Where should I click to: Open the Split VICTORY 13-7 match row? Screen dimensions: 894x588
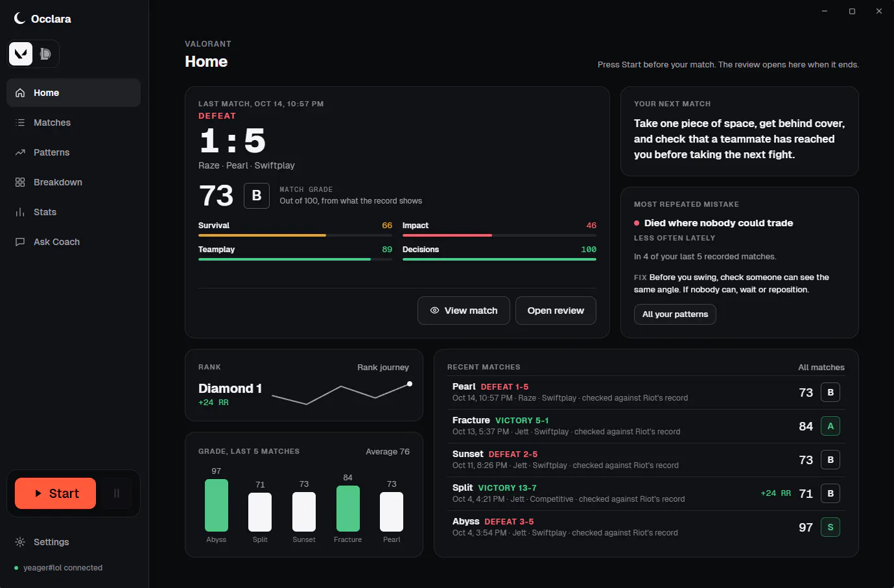point(646,493)
